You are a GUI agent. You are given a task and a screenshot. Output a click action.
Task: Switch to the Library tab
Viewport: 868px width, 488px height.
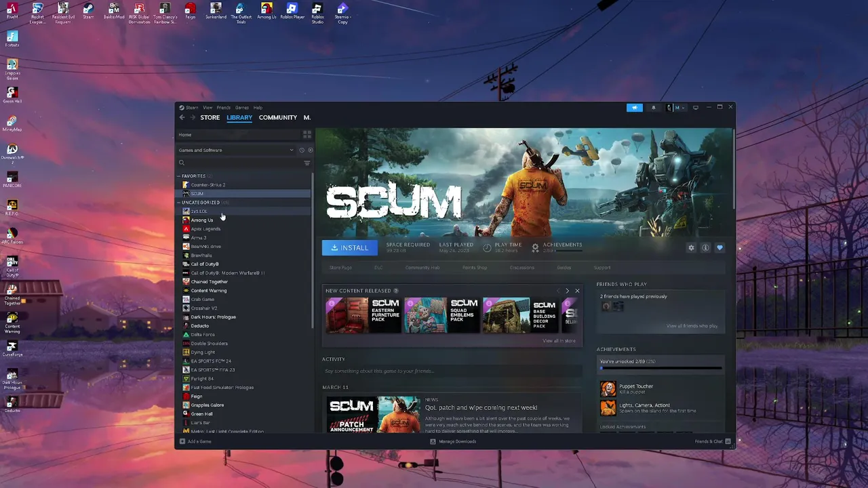click(239, 118)
